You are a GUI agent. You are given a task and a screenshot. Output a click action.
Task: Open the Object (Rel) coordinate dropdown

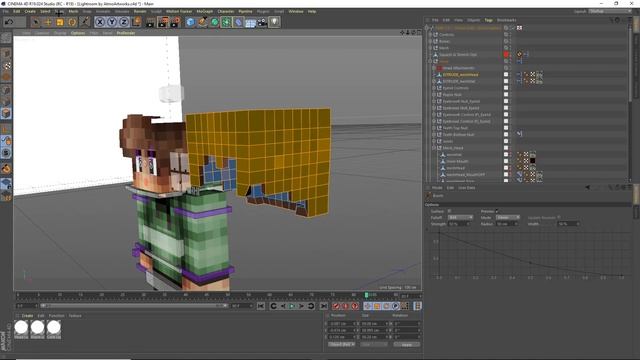pos(342,344)
